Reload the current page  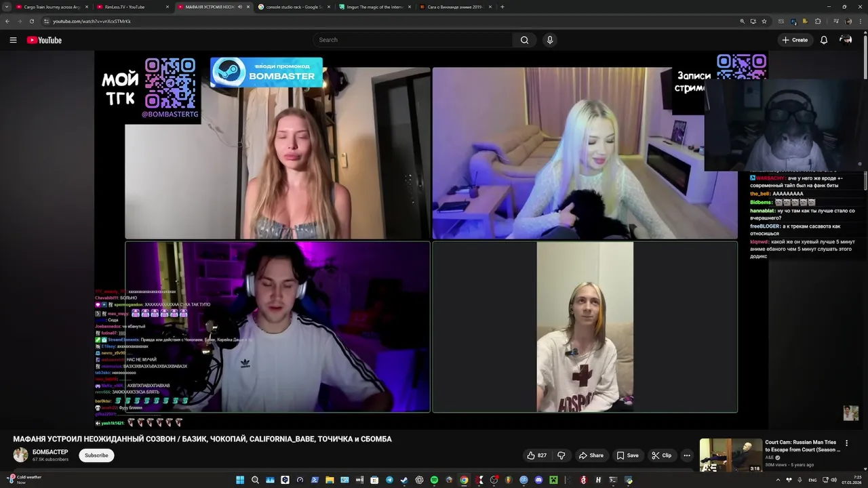pyautogui.click(x=31, y=21)
